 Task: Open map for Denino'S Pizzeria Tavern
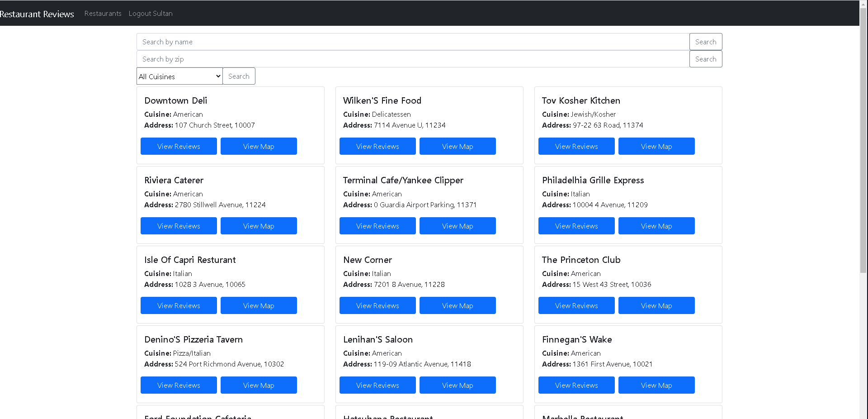[x=259, y=385]
